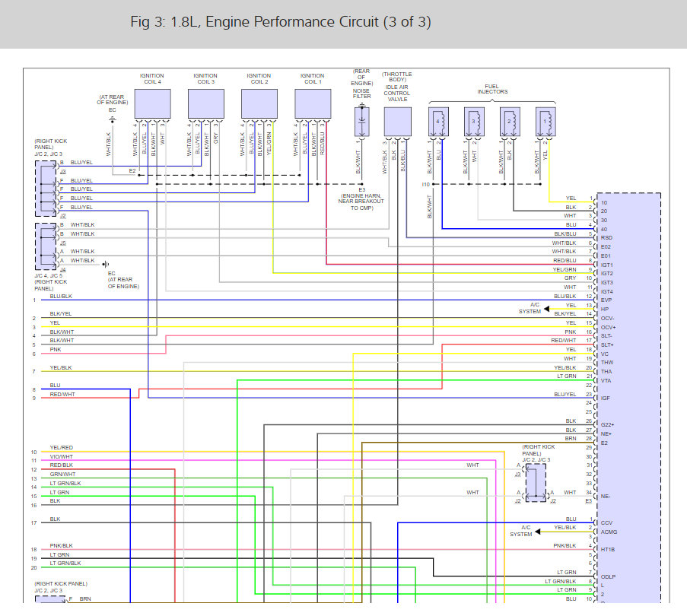Click the OCV+ pin label

608,328
